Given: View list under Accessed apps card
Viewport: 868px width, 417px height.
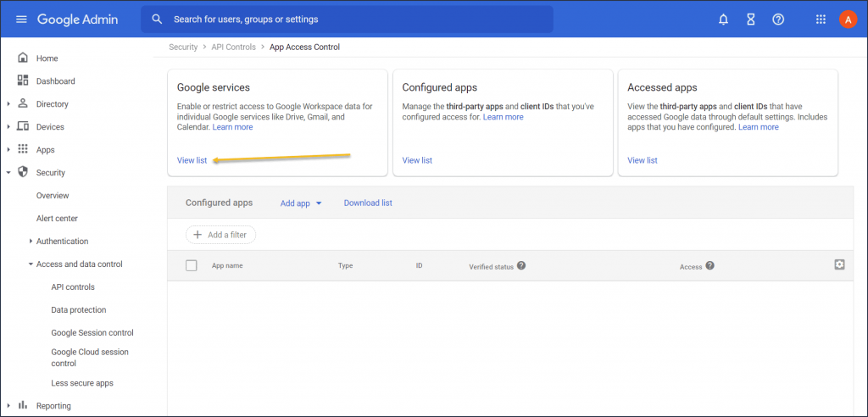Looking at the screenshot, I should point(643,160).
